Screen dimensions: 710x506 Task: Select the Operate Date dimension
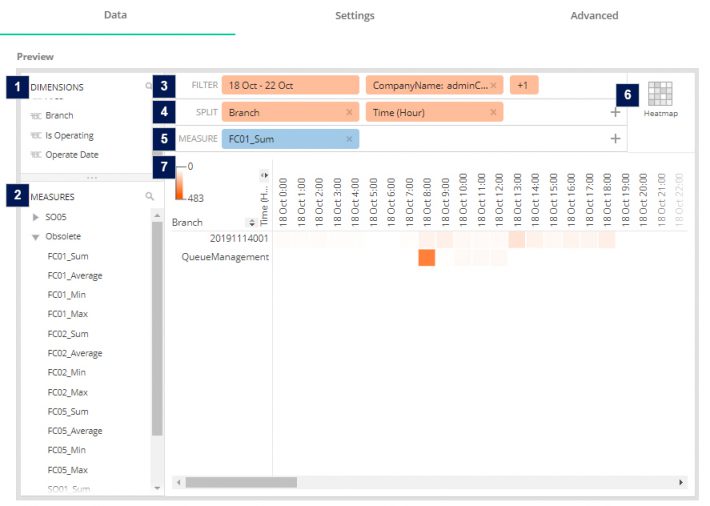tap(72, 154)
